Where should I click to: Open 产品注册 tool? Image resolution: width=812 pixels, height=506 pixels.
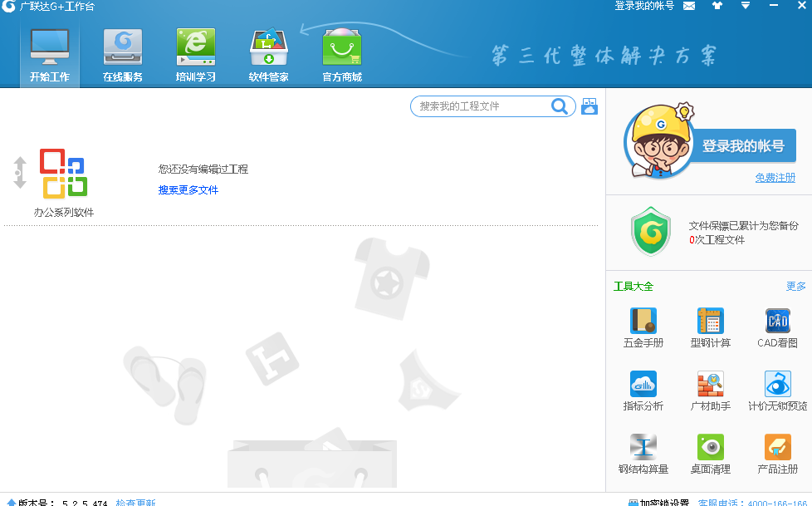coord(777,454)
